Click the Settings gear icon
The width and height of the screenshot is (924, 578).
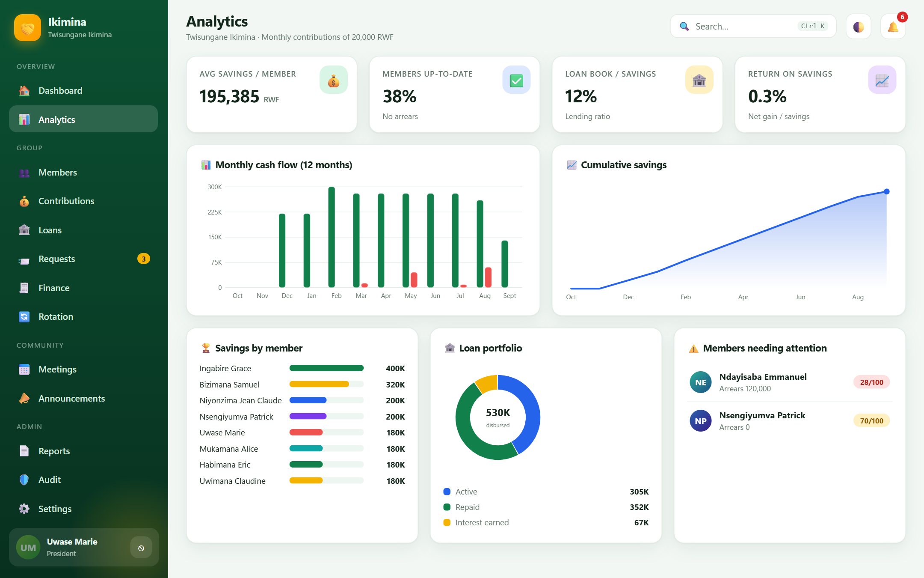coord(24,509)
